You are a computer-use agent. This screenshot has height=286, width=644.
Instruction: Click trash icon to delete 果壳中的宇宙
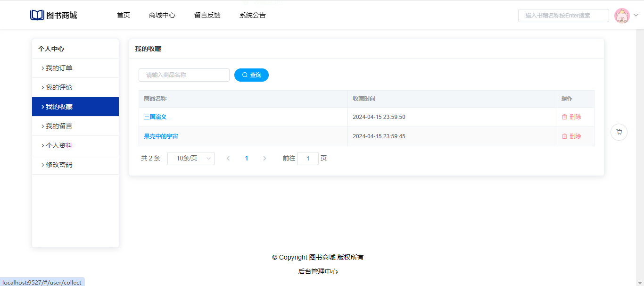(x=564, y=136)
